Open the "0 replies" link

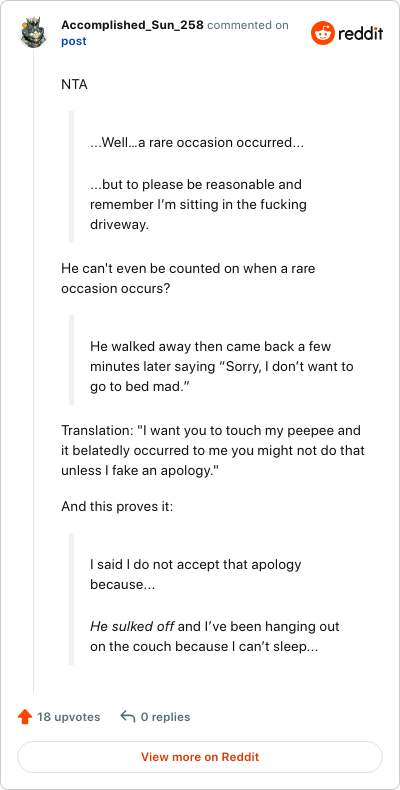(165, 717)
